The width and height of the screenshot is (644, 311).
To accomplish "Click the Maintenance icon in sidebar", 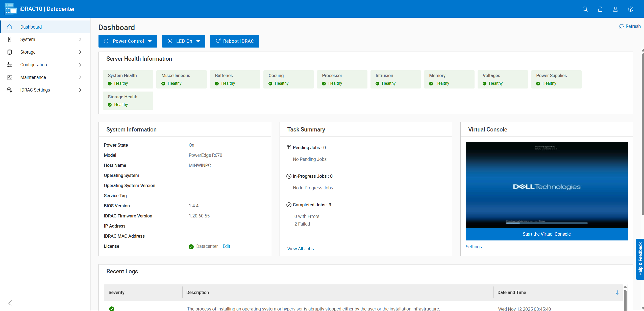I will click(10, 77).
